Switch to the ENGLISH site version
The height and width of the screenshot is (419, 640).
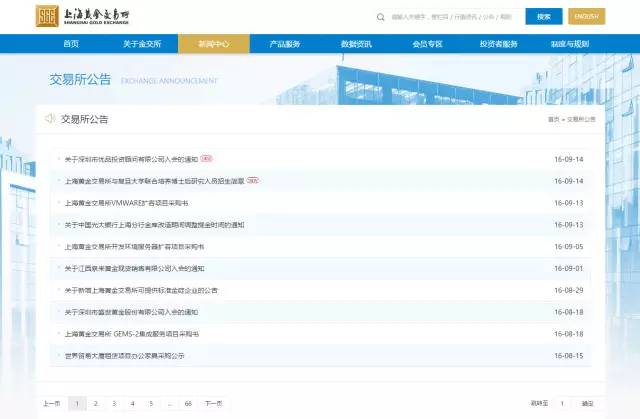coord(587,16)
